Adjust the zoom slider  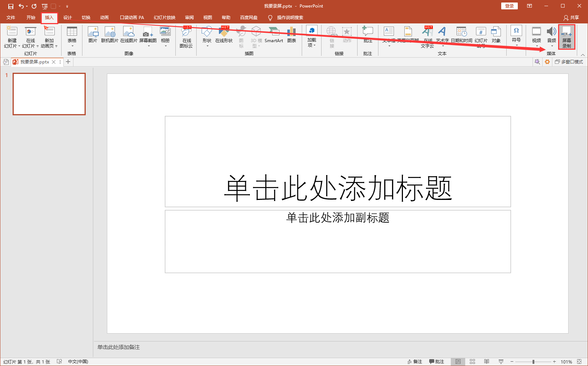(x=533, y=361)
